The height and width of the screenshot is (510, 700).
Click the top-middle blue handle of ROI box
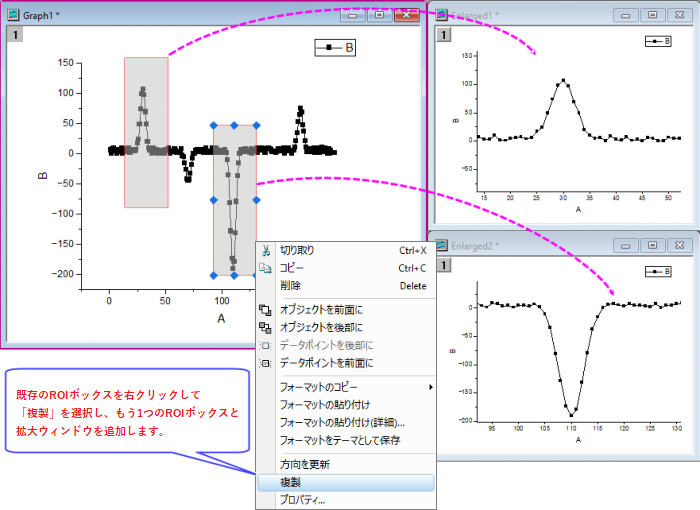click(234, 126)
